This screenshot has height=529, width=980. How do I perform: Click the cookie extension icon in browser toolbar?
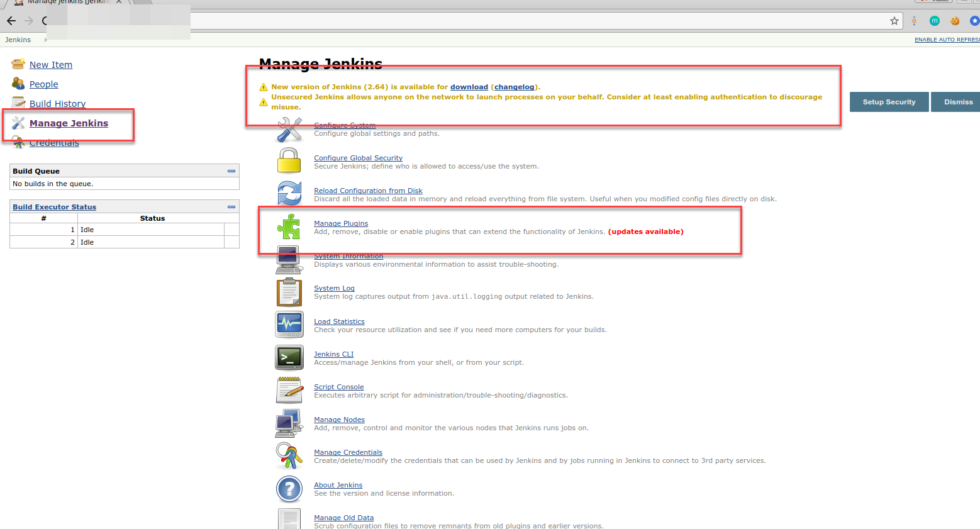coord(955,21)
